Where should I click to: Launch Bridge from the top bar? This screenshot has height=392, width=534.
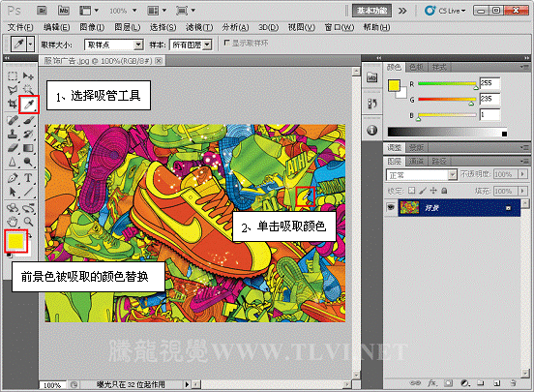tap(42, 11)
